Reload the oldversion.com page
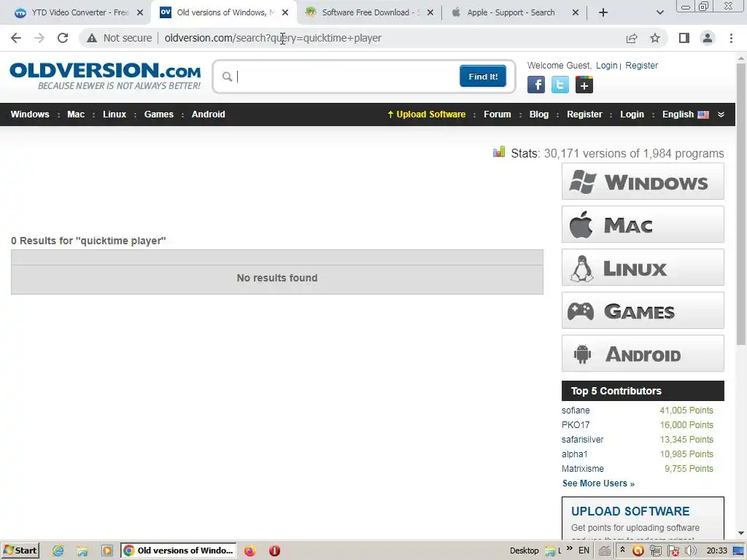The height and width of the screenshot is (560, 747). [x=63, y=38]
